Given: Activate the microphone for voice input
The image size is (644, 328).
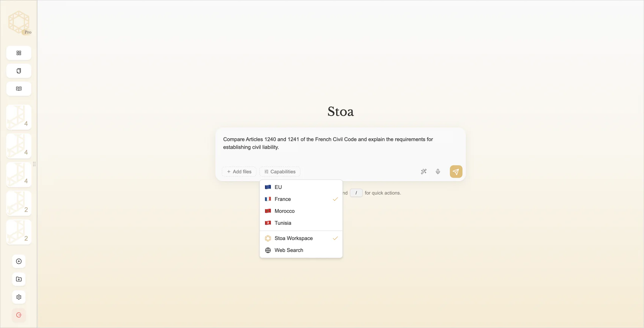Looking at the screenshot, I should [x=438, y=171].
